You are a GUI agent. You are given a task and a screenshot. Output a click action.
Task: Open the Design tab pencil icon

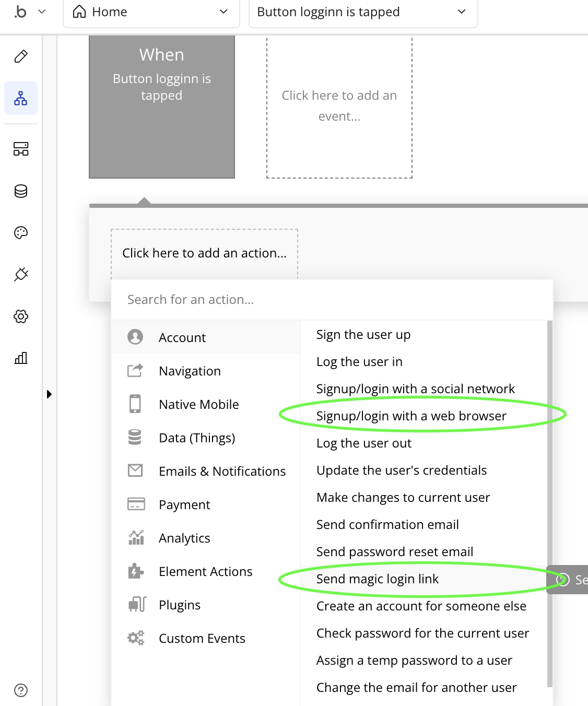(21, 56)
